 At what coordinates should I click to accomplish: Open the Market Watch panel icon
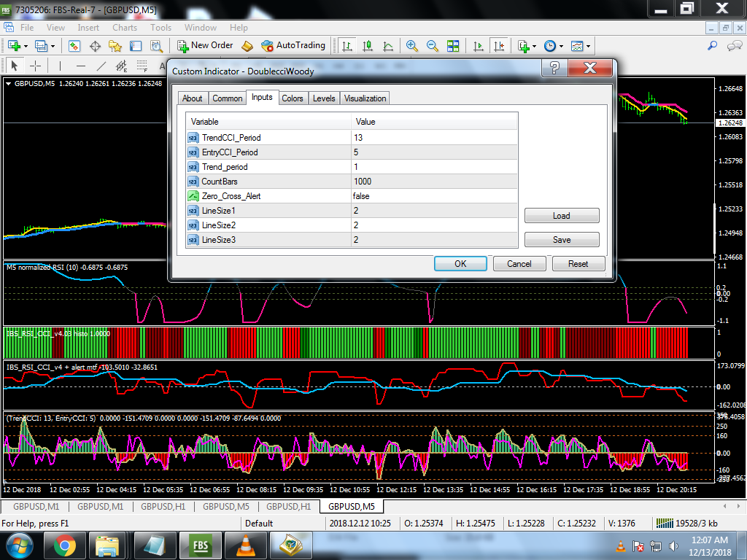[74, 45]
